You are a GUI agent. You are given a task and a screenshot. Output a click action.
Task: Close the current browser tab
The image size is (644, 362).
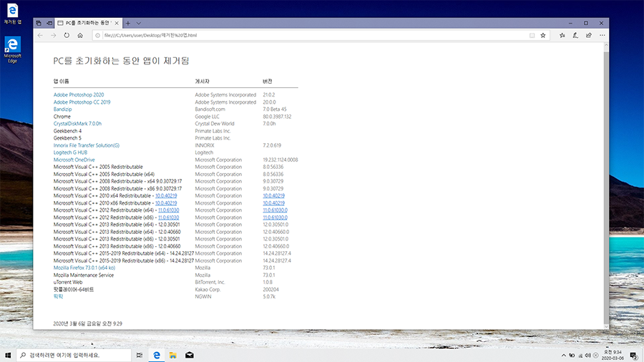[x=117, y=23]
